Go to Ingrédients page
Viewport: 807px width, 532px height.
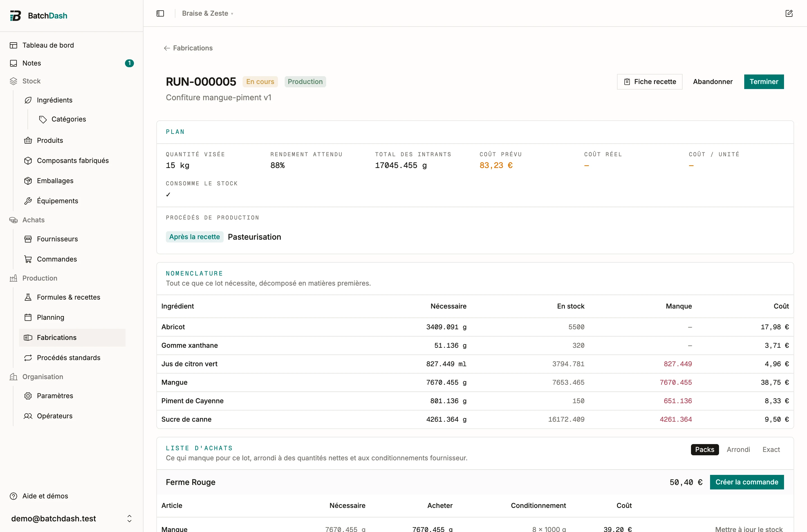(x=72, y=100)
